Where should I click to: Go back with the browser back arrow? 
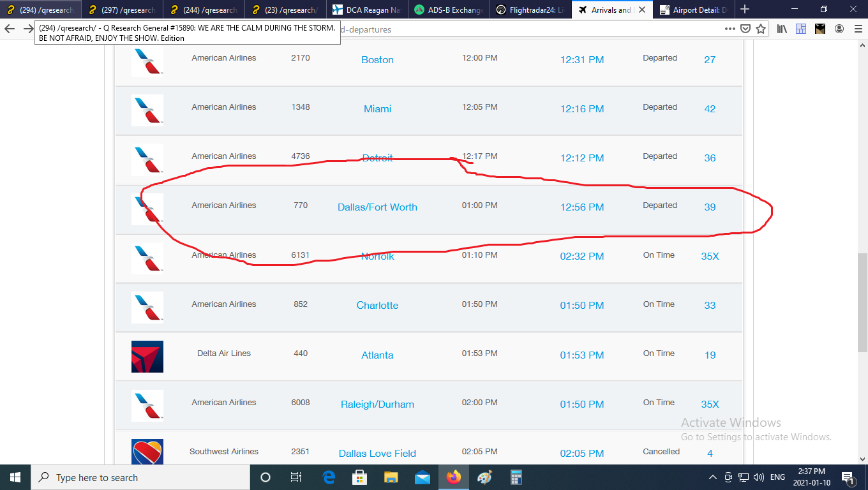10,29
